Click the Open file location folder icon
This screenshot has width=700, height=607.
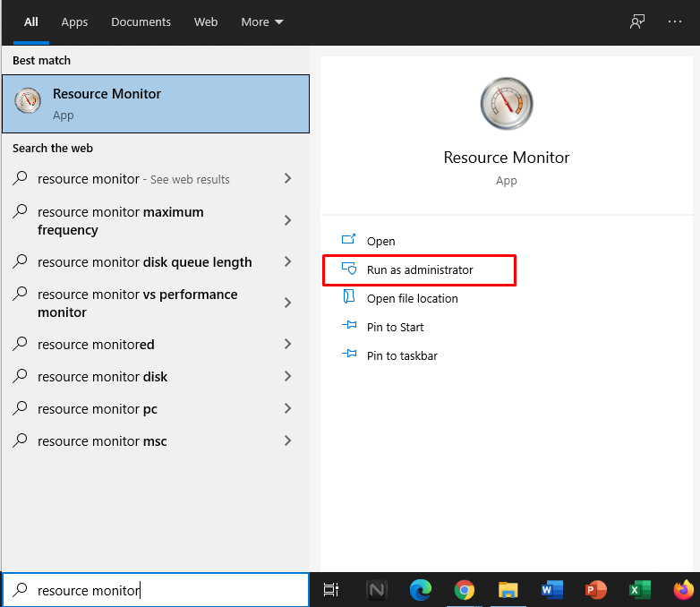[x=349, y=296]
